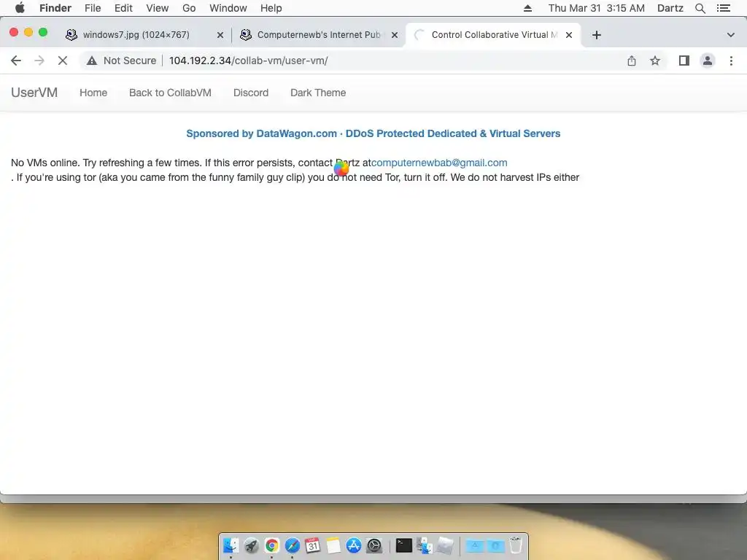The image size is (747, 560).
Task: Click Back to CollabVM link
Action: (x=170, y=93)
